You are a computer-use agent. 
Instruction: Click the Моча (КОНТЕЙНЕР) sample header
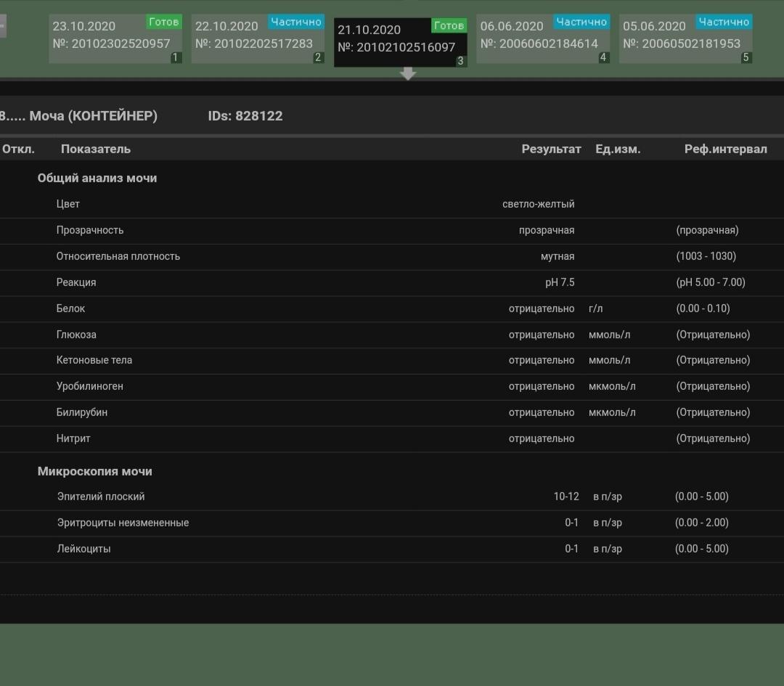pos(93,115)
